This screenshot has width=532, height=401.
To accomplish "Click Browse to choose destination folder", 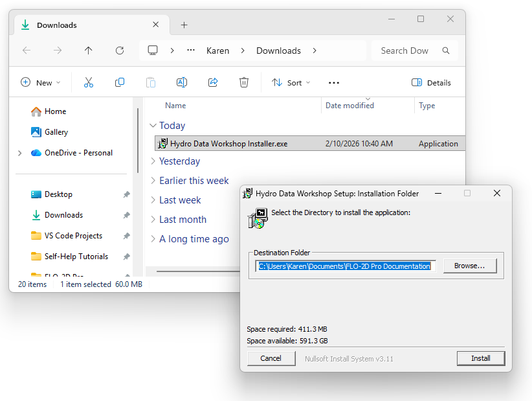I will (x=469, y=266).
